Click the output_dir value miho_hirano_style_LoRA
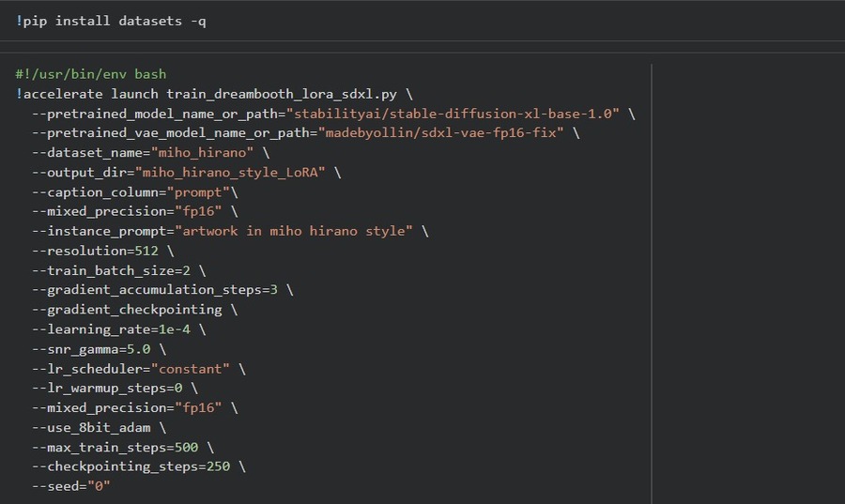Viewport: 845px width, 504px height. (x=230, y=173)
